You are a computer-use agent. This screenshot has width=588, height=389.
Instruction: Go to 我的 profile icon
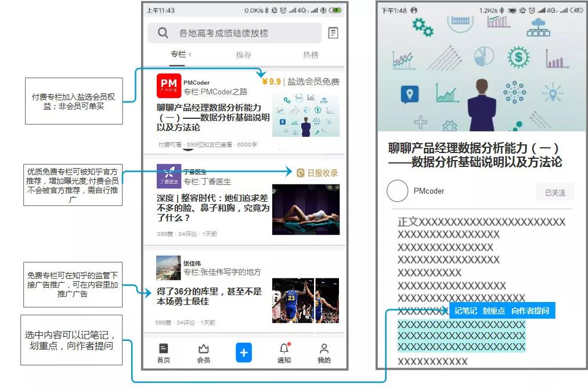tap(324, 352)
